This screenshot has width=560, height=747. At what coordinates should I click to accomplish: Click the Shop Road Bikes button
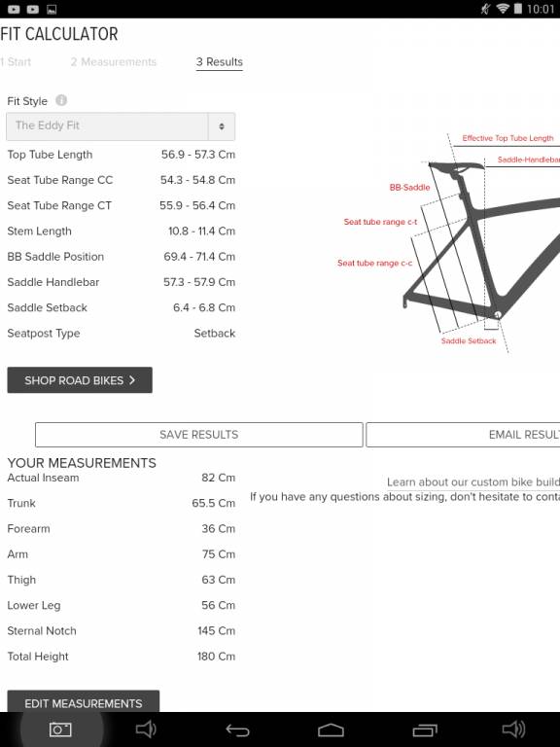80,380
